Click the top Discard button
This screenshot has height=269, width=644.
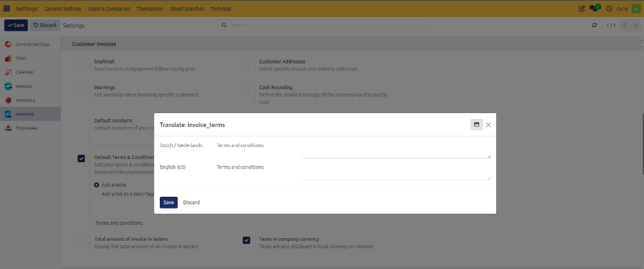[45, 25]
